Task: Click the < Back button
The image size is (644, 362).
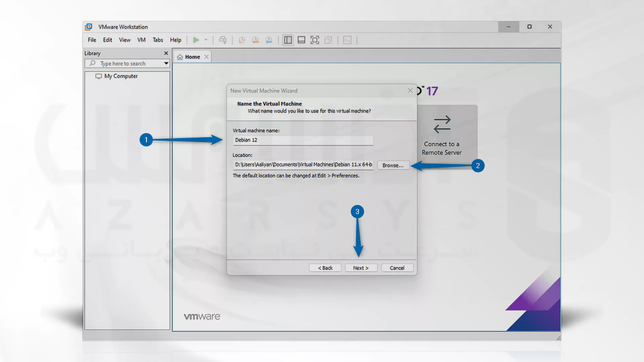Action: coord(325,268)
